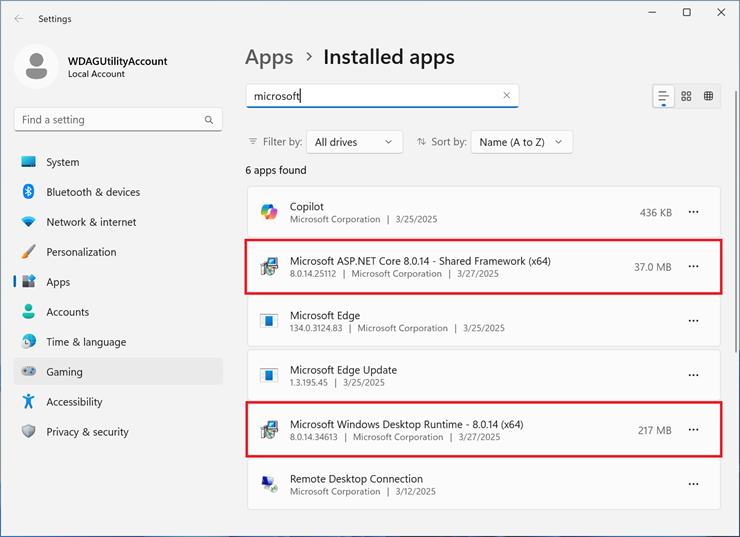Open more options for Remote Desktop Connection
This screenshot has height=537, width=740.
click(693, 485)
